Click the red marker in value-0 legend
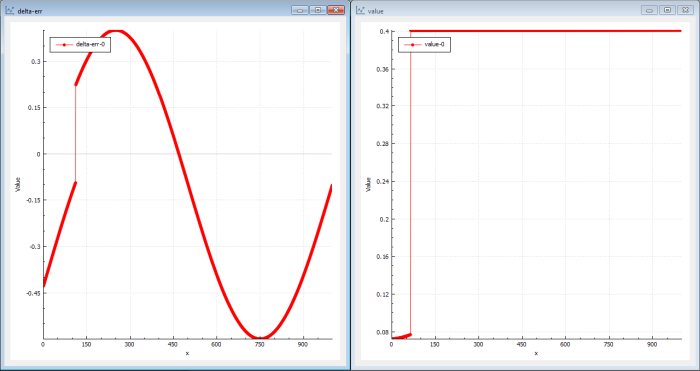This screenshot has height=371, width=700. tap(412, 45)
